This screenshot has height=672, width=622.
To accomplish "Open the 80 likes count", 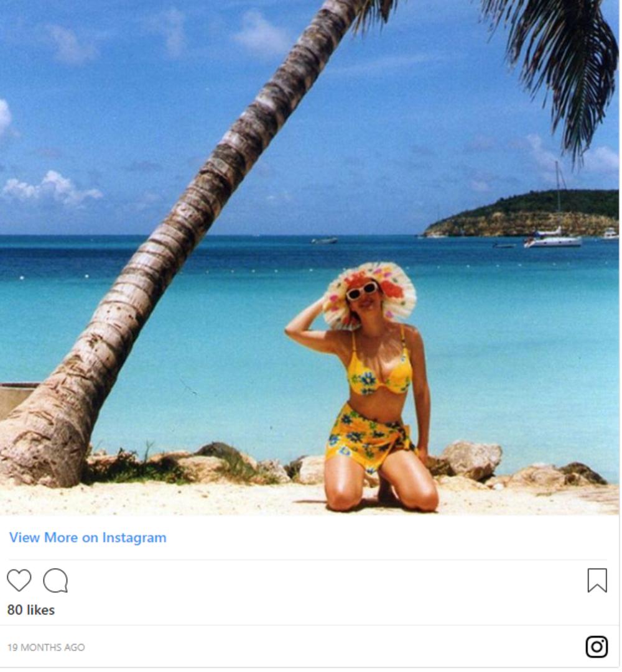I will pos(31,610).
